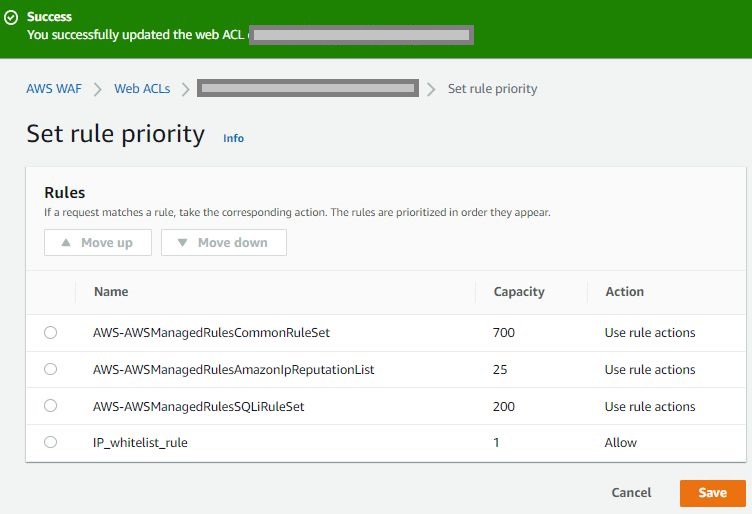752x514 pixels.
Task: Click the IP_whitelist_rule rule name
Action: (x=140, y=443)
